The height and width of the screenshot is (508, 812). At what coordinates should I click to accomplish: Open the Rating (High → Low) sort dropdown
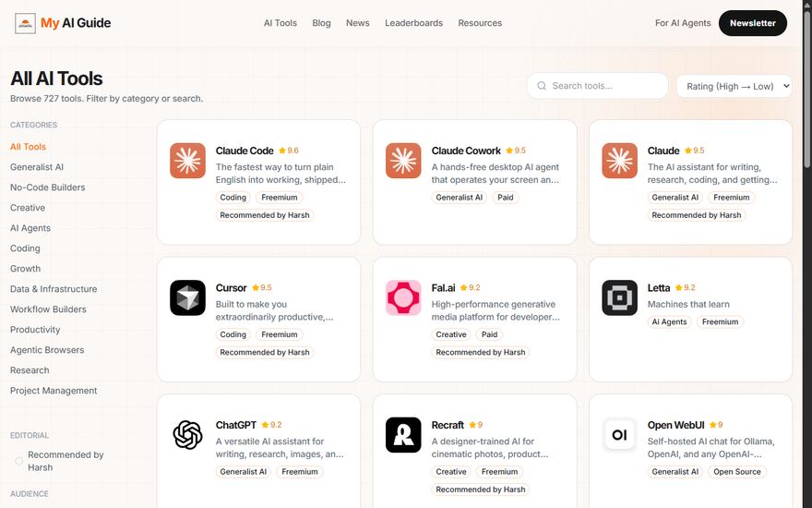click(734, 86)
